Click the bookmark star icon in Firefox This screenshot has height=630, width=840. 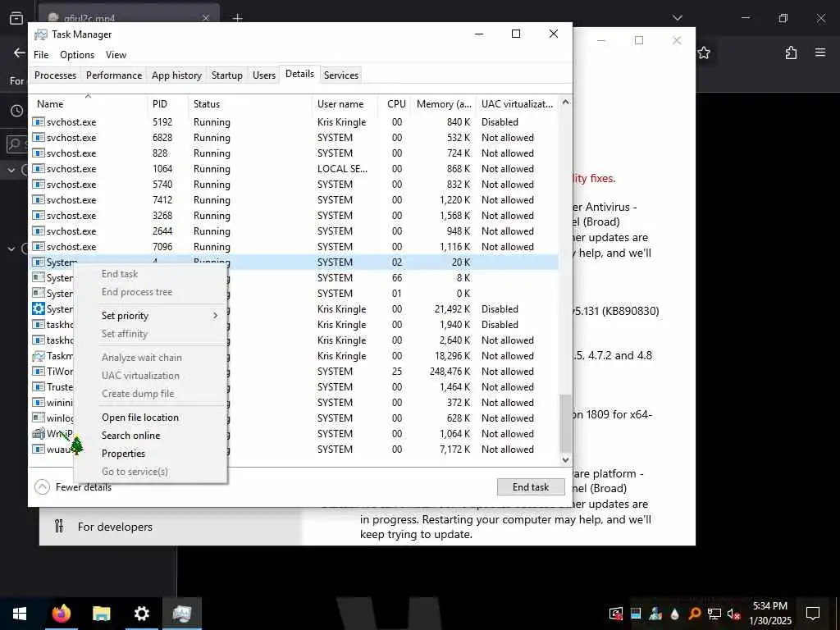(704, 52)
